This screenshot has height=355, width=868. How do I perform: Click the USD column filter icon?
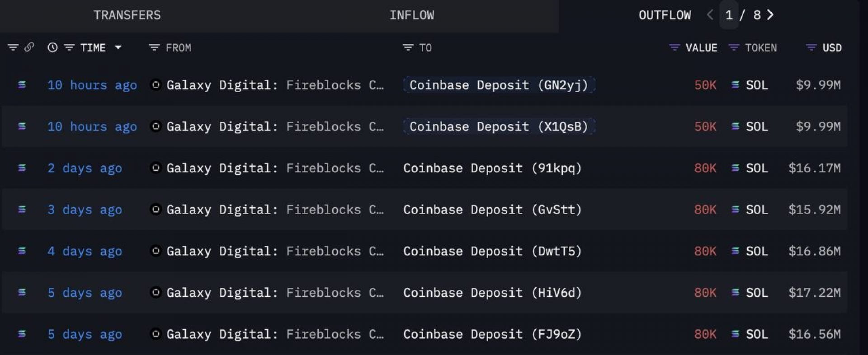point(811,47)
